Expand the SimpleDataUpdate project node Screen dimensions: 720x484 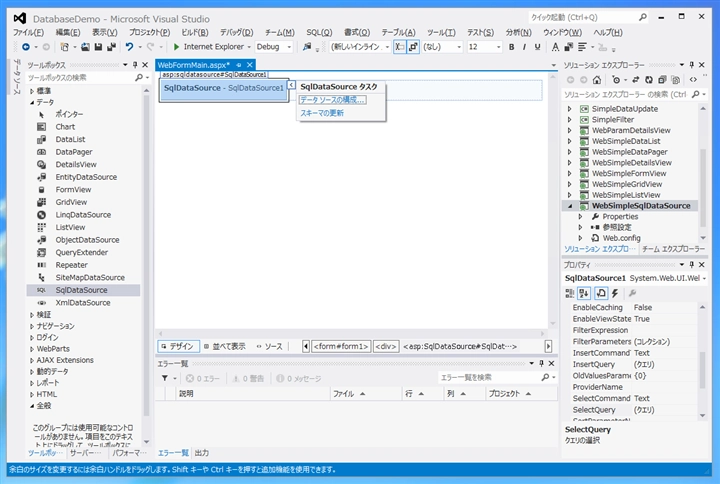[570, 109]
